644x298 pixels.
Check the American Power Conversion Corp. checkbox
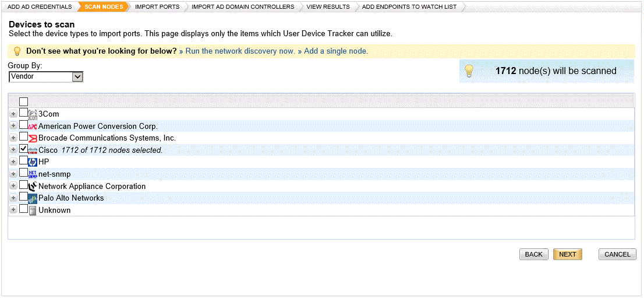tap(24, 124)
